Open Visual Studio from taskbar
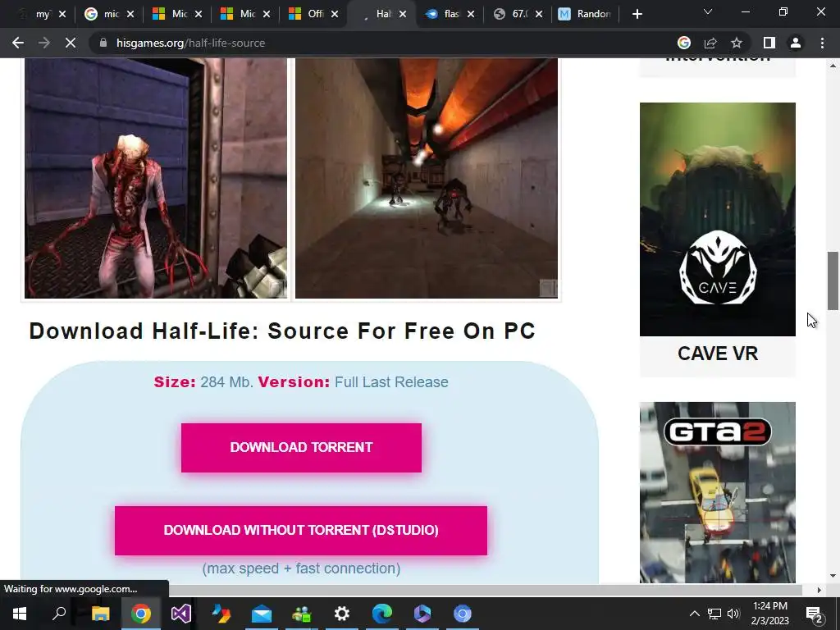The height and width of the screenshot is (630, 840). 181,614
